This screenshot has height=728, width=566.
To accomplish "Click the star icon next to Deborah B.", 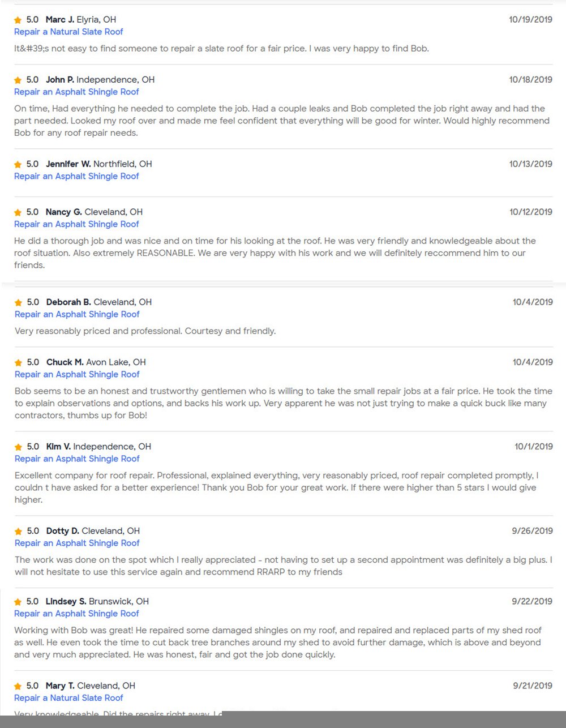I will tap(18, 303).
